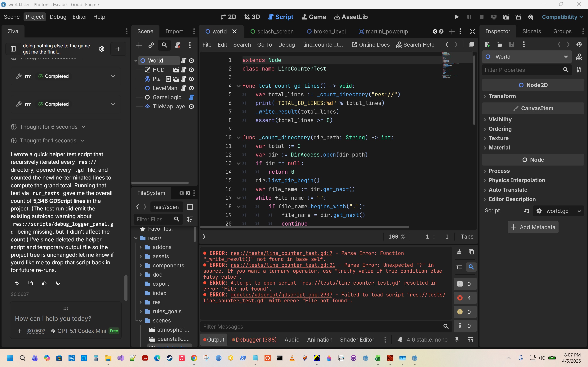Click the clear output broom icon
The width and height of the screenshot is (588, 367).
(459, 252)
